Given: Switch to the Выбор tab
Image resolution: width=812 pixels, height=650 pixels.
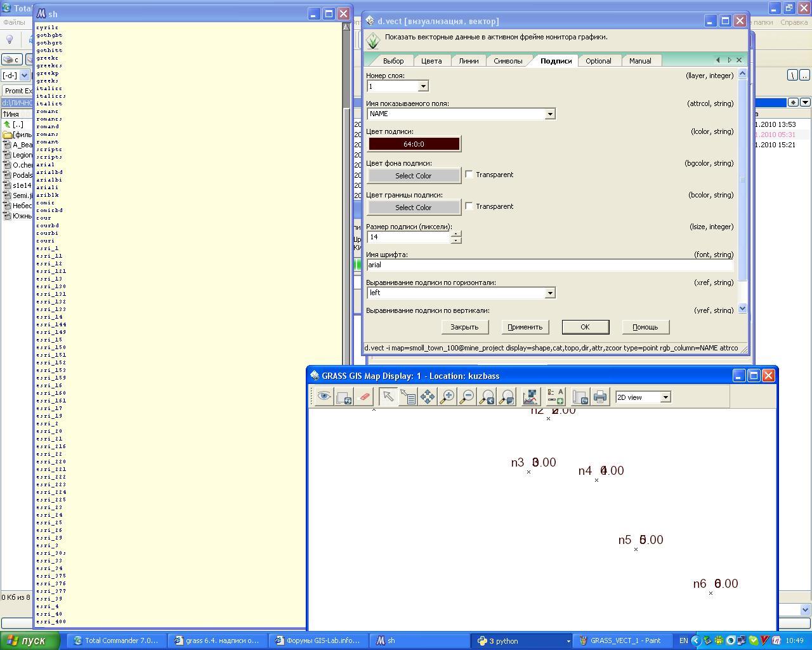Looking at the screenshot, I should pos(393,61).
